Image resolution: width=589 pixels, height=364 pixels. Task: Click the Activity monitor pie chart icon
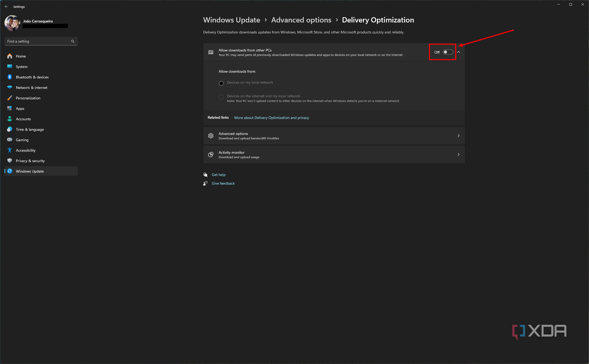211,154
